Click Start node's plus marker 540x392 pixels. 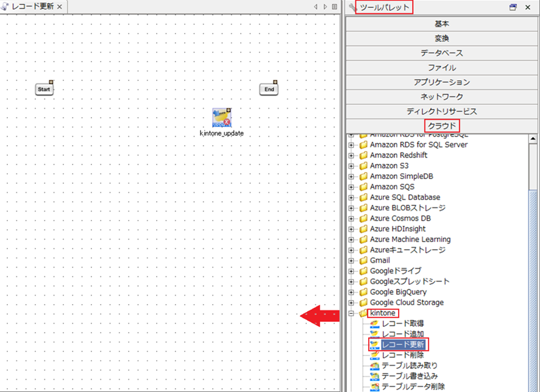(51, 82)
